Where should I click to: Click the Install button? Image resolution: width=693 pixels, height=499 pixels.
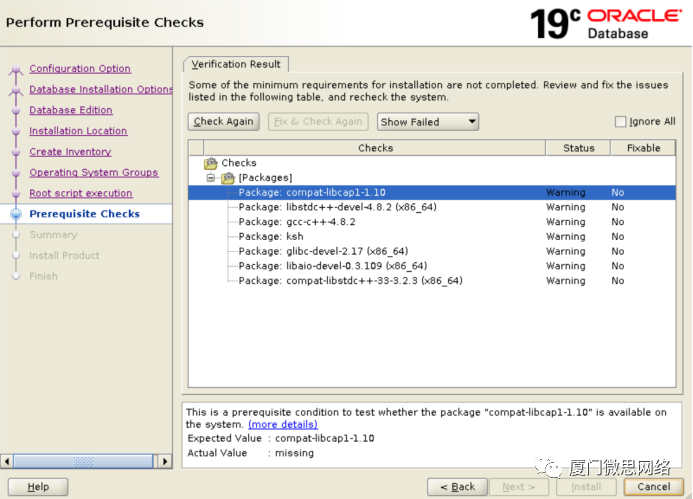tap(586, 487)
